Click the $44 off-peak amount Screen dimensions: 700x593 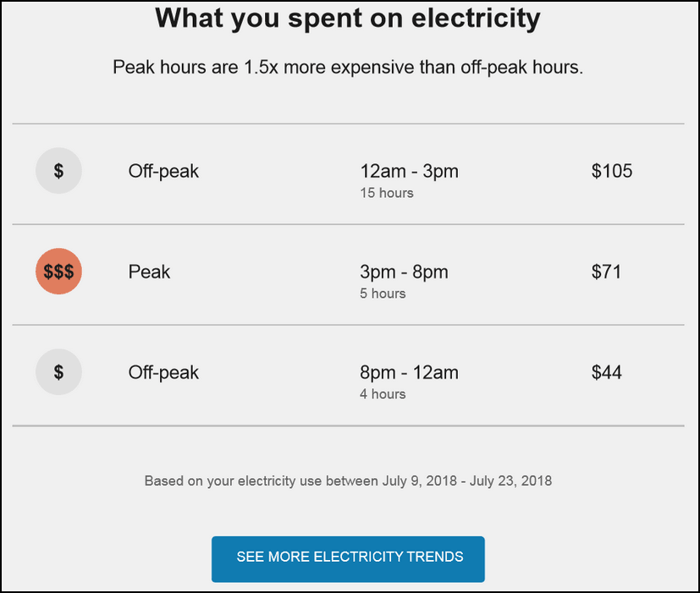point(606,372)
